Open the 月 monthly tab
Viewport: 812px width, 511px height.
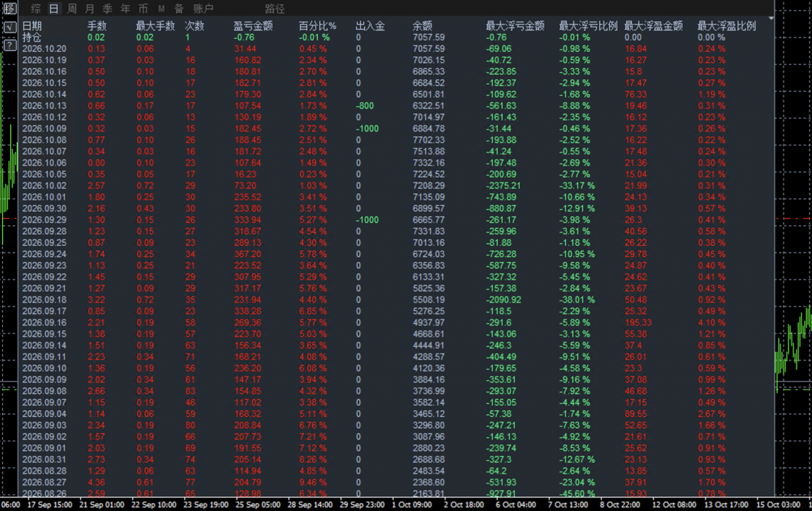(x=90, y=9)
